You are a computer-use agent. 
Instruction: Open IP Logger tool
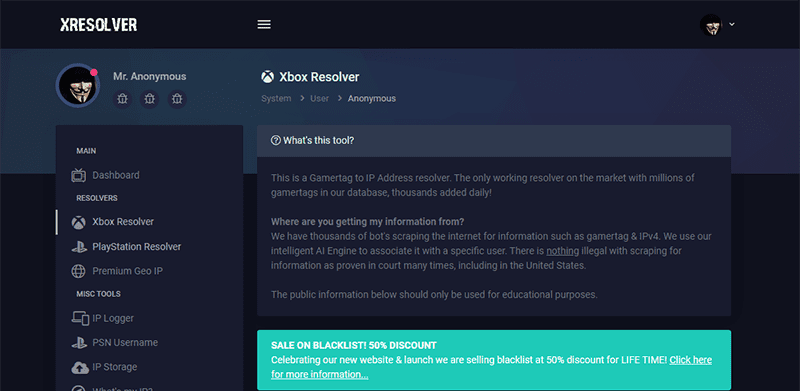(113, 318)
